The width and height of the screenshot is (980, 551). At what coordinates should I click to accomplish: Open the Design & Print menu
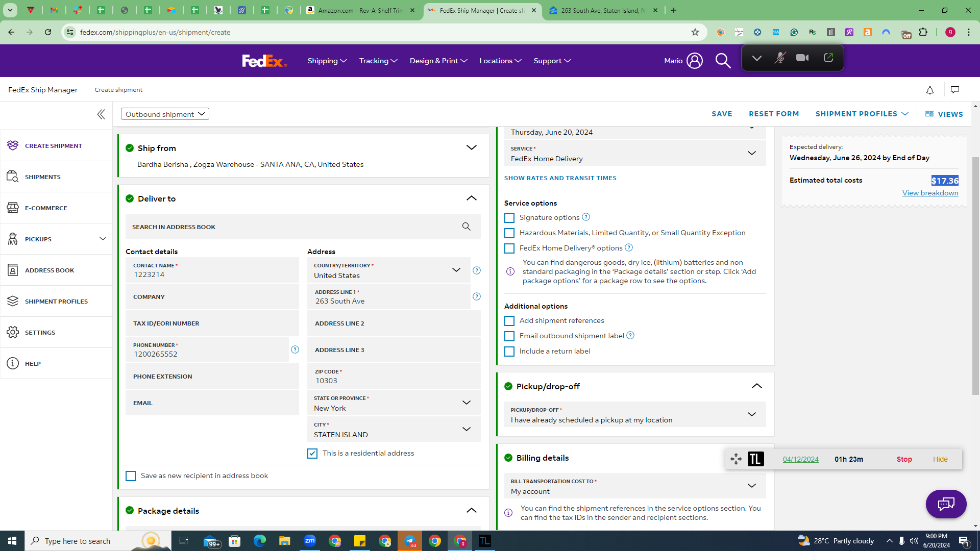click(438, 61)
